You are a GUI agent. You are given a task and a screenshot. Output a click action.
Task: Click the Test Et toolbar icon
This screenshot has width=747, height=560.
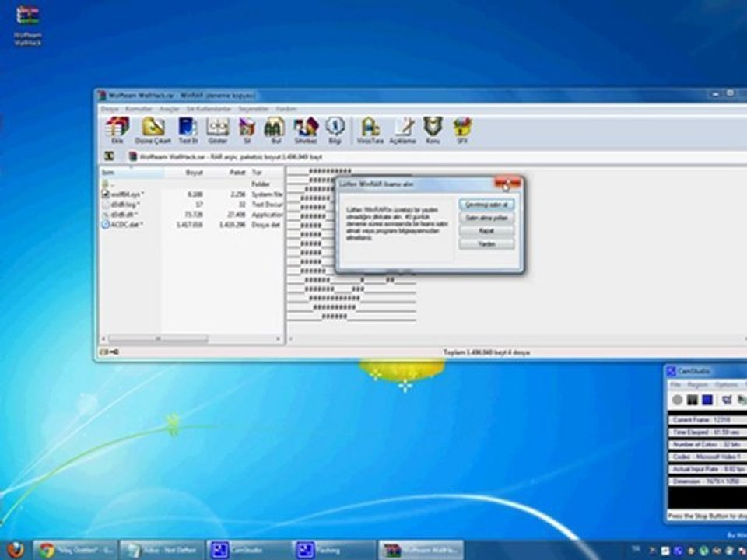[188, 130]
